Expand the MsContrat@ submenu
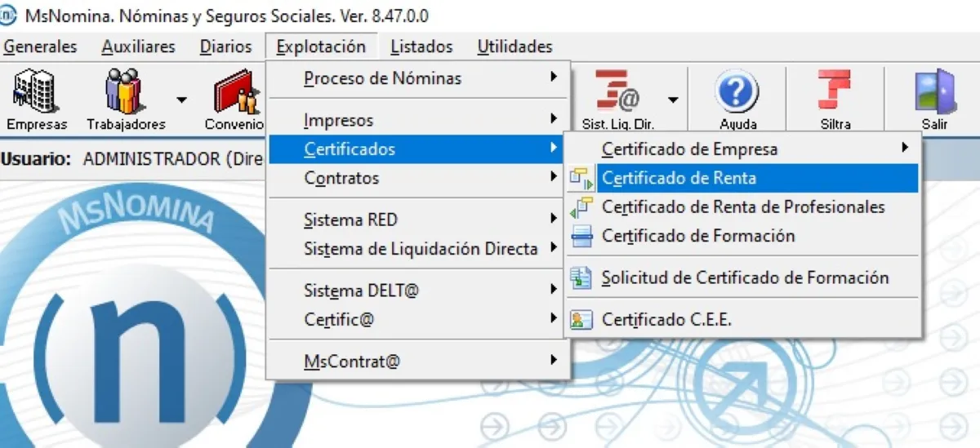Image resolution: width=980 pixels, height=448 pixels. 416,361
